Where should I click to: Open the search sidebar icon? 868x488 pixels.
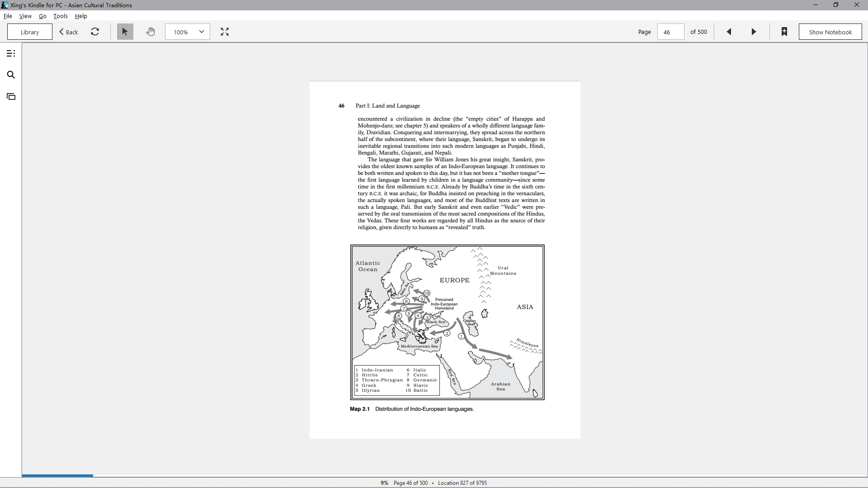[x=11, y=75]
